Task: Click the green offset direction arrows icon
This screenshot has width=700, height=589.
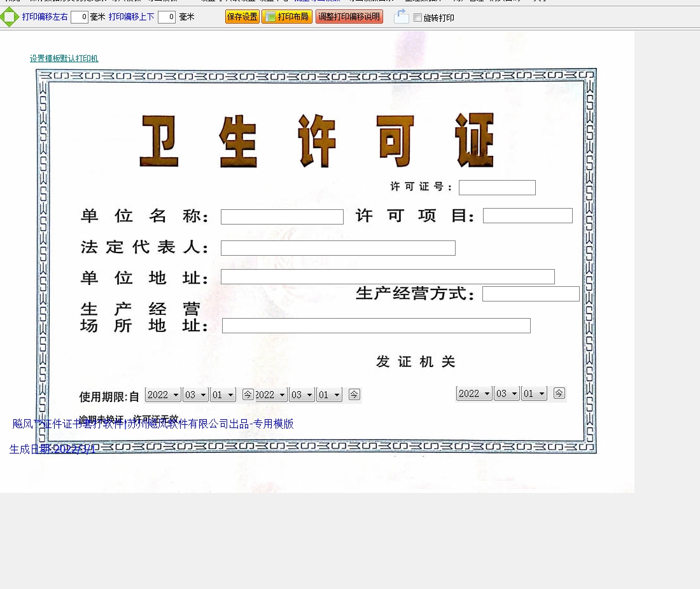Action: pos(10,17)
